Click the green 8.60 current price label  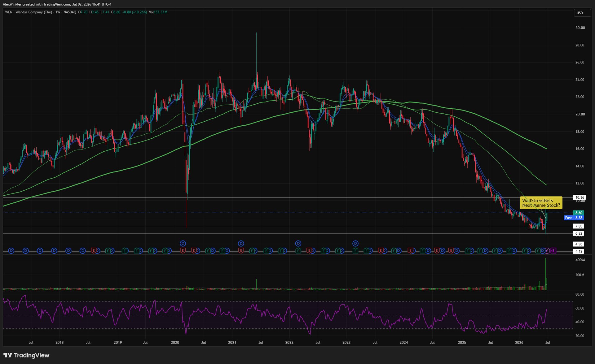point(579,213)
